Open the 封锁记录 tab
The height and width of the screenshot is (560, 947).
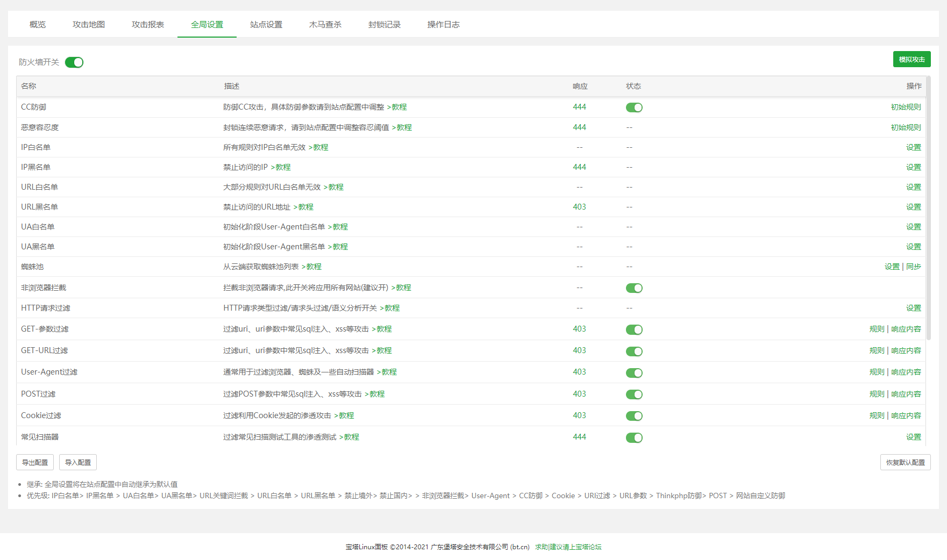[384, 24]
